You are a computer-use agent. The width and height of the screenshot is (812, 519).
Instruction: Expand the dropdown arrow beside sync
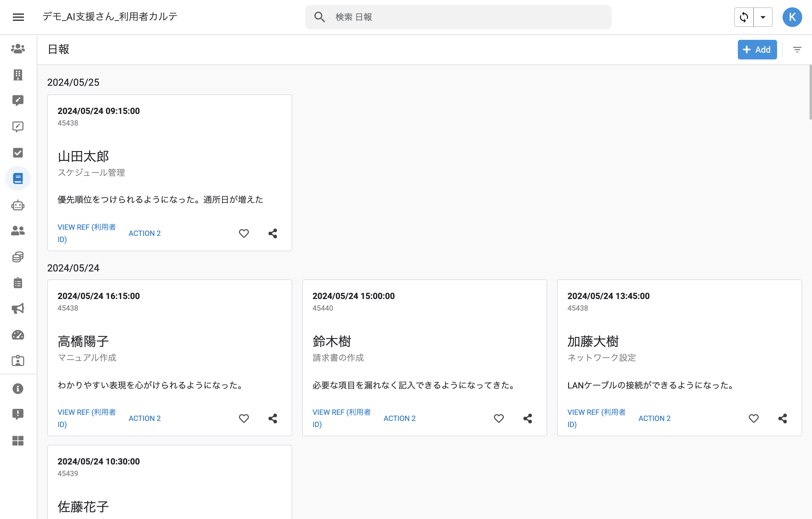pyautogui.click(x=763, y=17)
